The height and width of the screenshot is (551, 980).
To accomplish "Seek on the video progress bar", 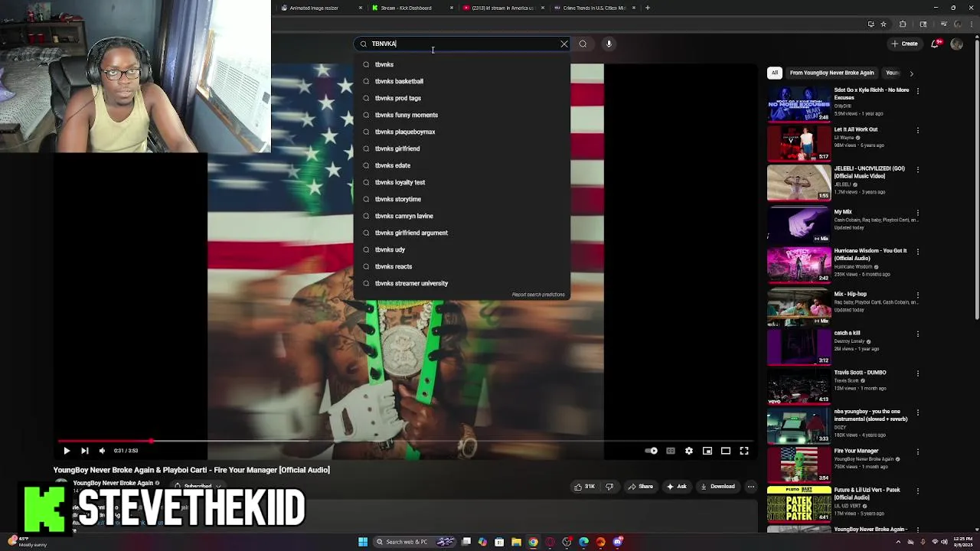I will coord(406,441).
